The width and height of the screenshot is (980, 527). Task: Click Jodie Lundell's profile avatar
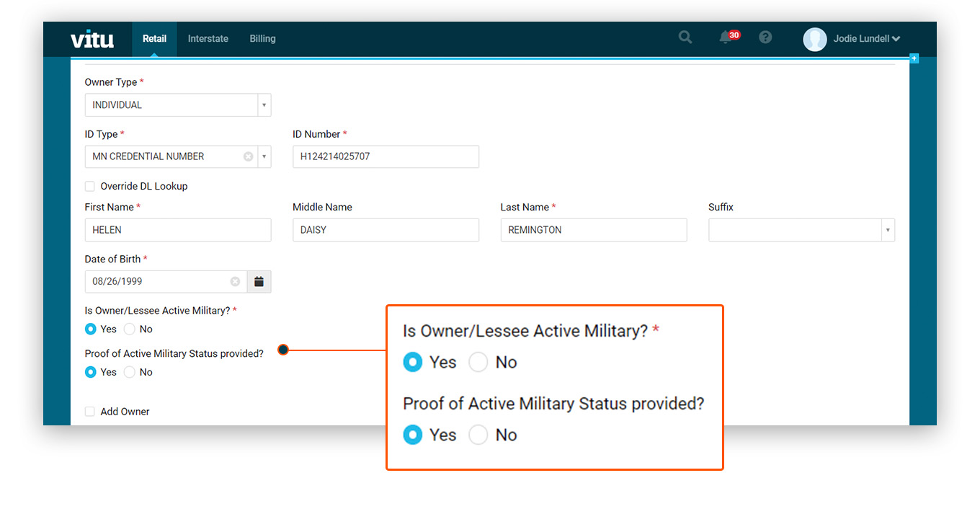click(815, 39)
